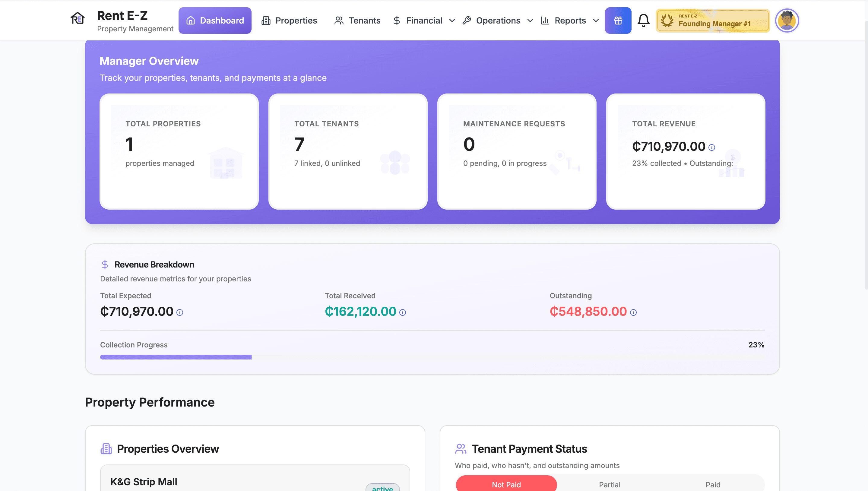Viewport: 868px width, 491px height.
Task: Open the Tenants page
Action: [x=357, y=21]
